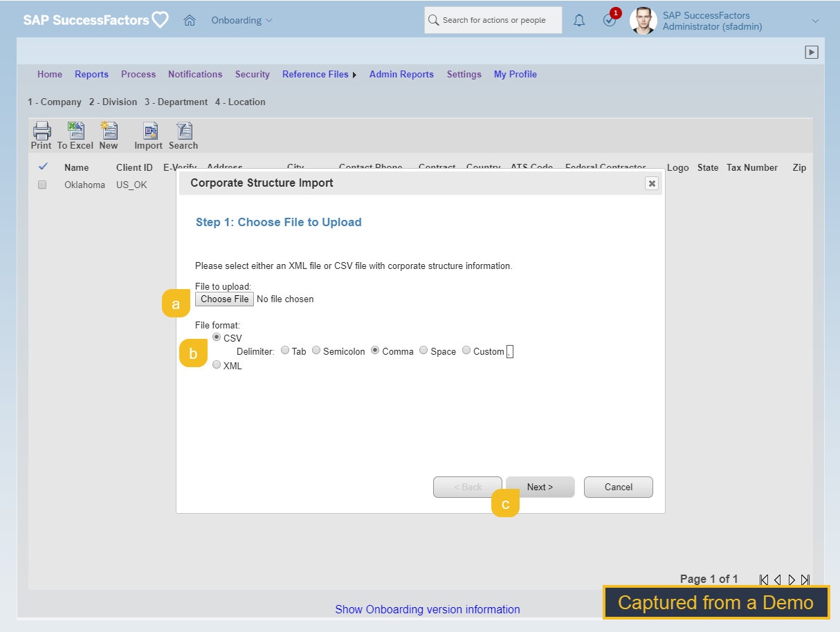Choose the Tab delimiter option
This screenshot has width=840, height=632.
tap(285, 351)
